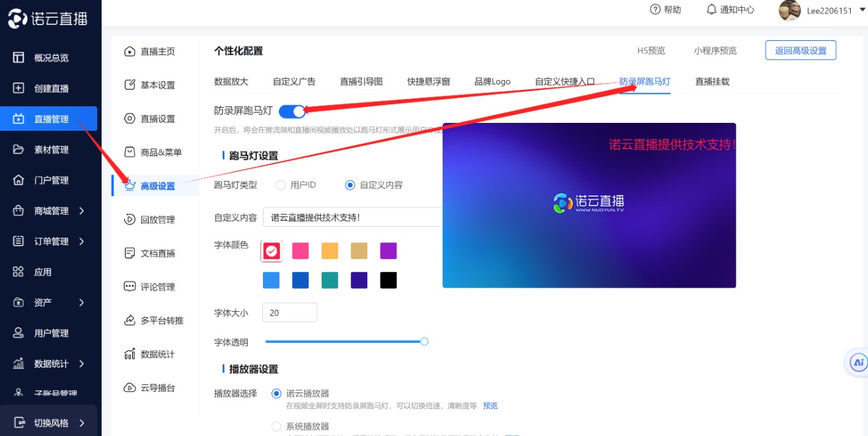Click the 评论管理 chat bubble icon

129,287
